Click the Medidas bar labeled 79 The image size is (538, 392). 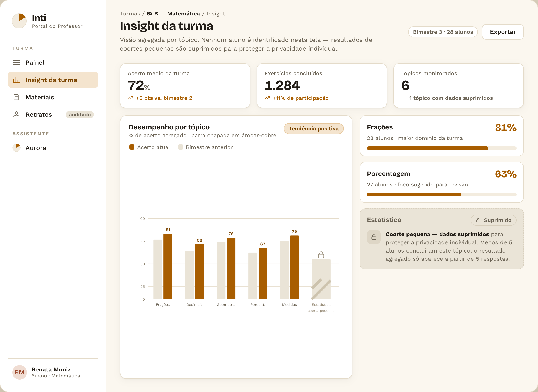pyautogui.click(x=295, y=267)
